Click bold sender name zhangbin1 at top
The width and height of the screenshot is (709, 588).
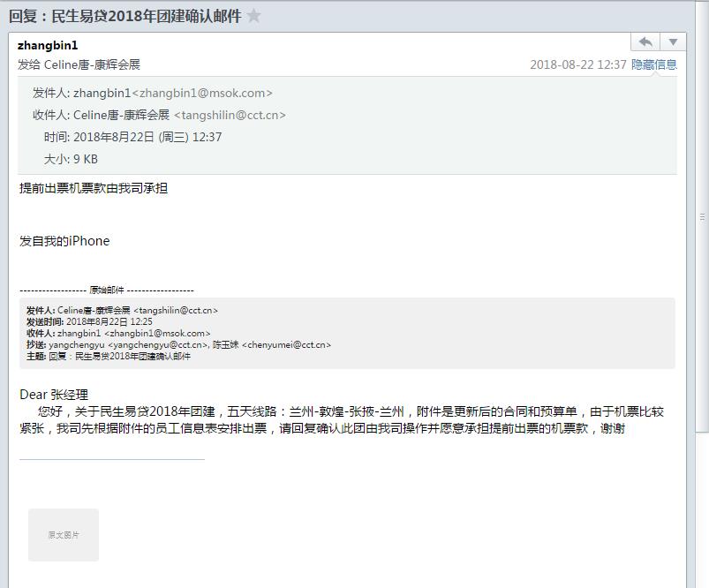click(48, 45)
